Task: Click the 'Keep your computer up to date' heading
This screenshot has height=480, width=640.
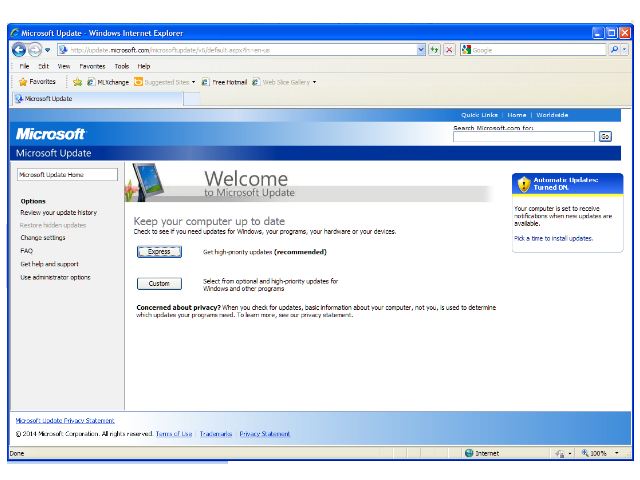Action: click(x=209, y=221)
